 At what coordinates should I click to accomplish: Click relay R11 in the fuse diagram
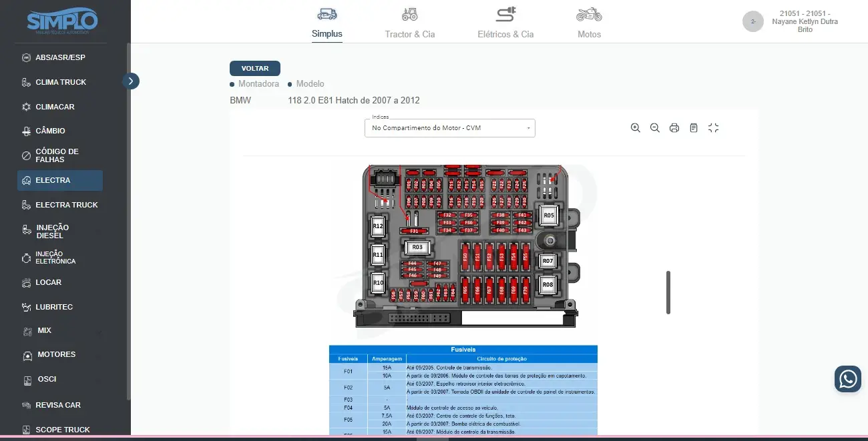[x=378, y=255]
